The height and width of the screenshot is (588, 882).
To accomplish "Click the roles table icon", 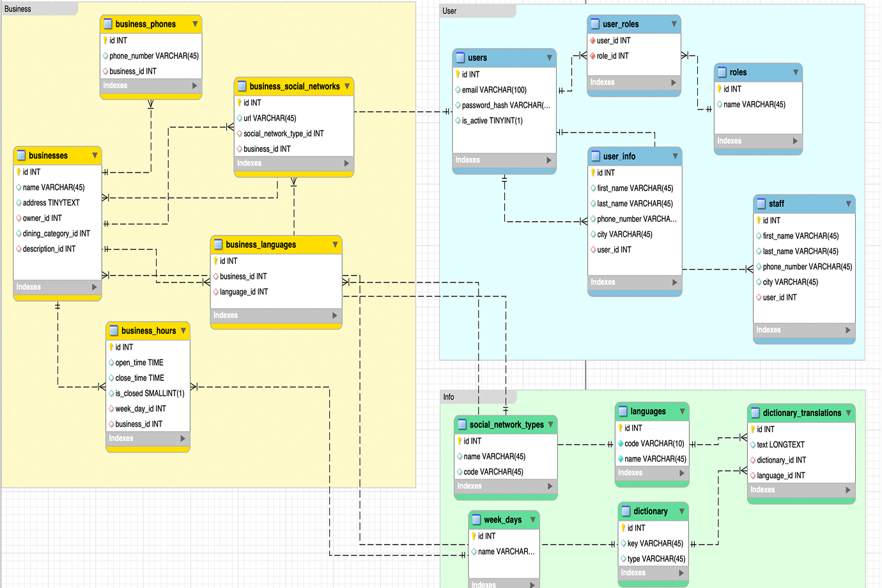I will (x=722, y=72).
